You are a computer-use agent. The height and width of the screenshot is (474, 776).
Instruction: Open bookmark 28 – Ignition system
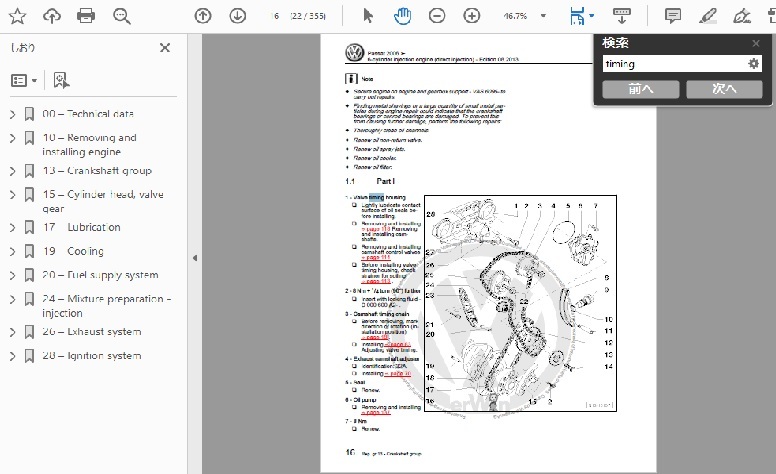92,355
